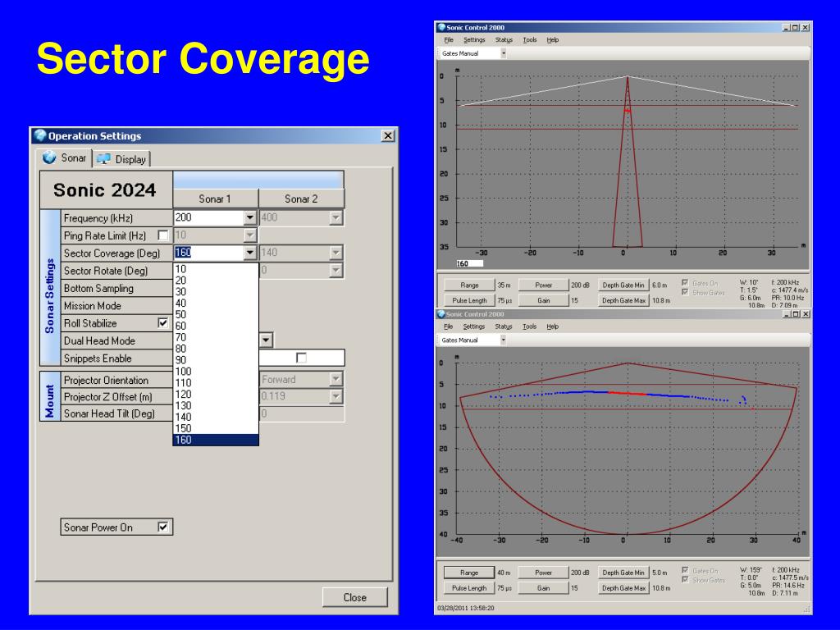
Task: Toggle the Sonar Power On checkbox
Action: click(x=163, y=527)
